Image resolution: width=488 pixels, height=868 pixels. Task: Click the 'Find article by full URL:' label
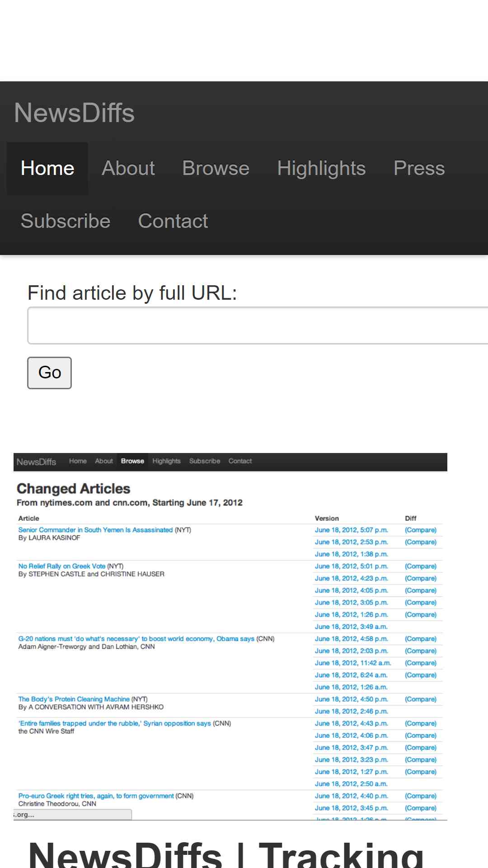[132, 293]
